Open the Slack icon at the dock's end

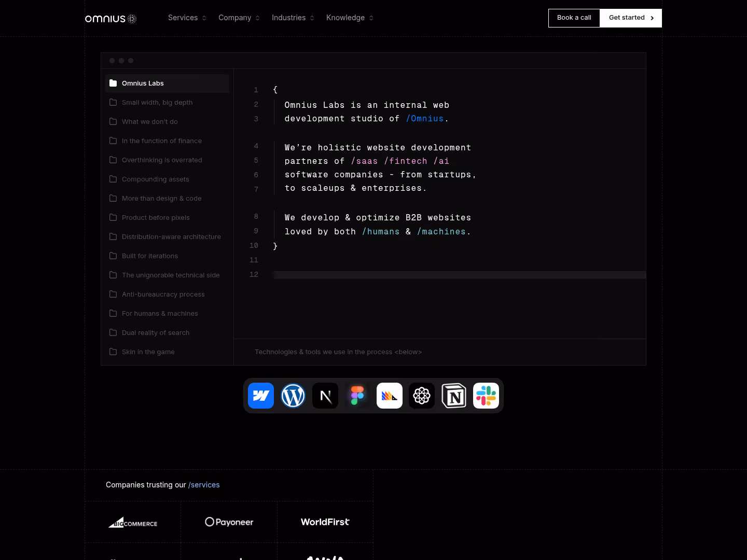coord(486,395)
